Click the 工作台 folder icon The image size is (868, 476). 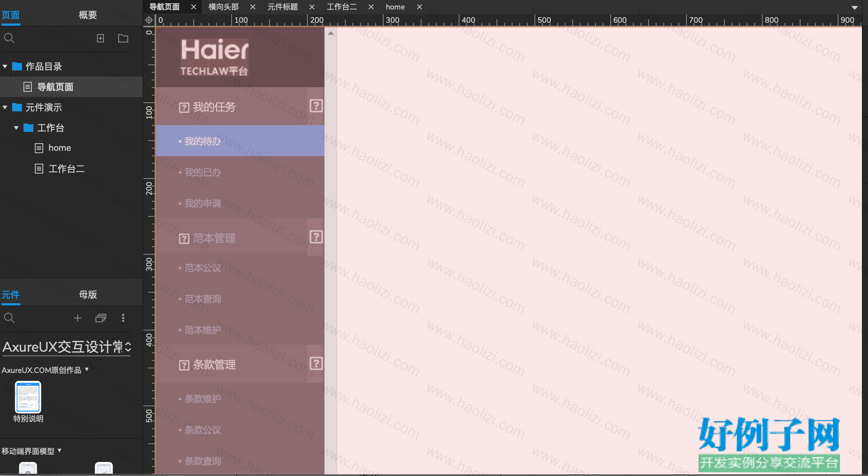pos(28,128)
